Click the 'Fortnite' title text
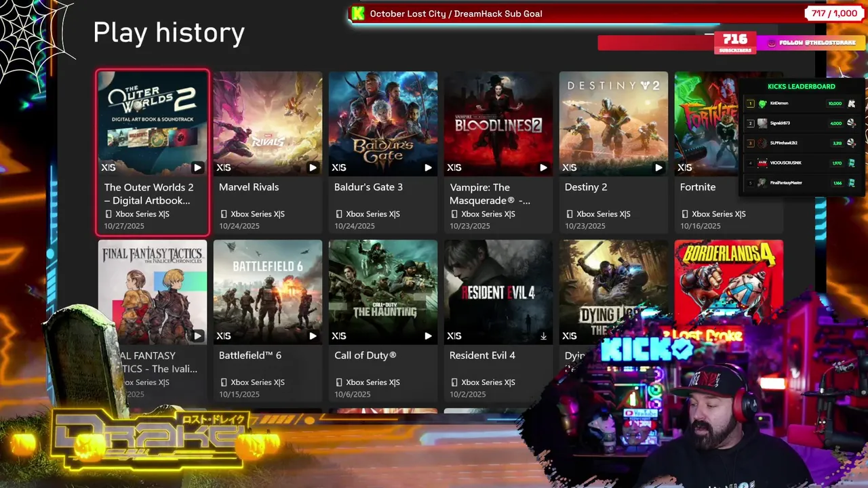 click(698, 187)
